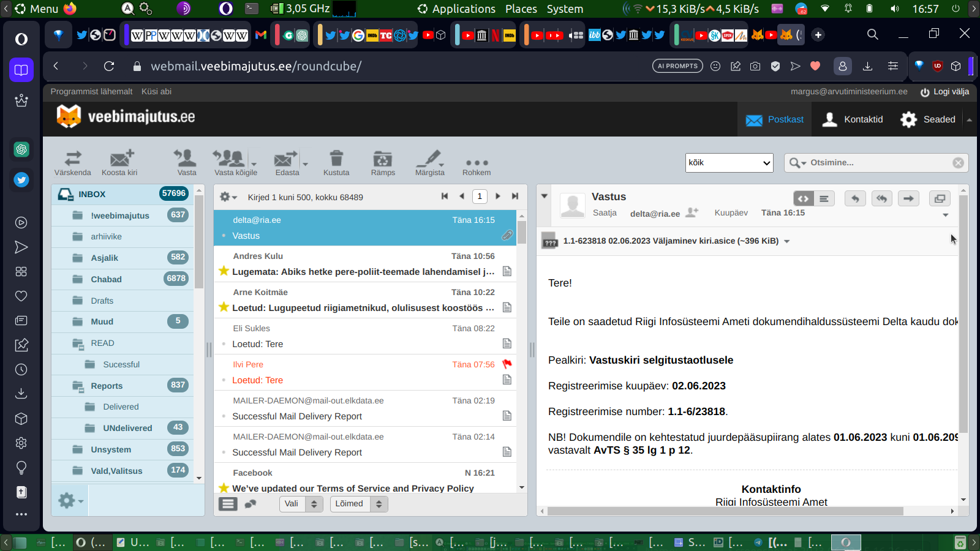Clear the search box with the X
The height and width of the screenshot is (551, 980).
(958, 163)
